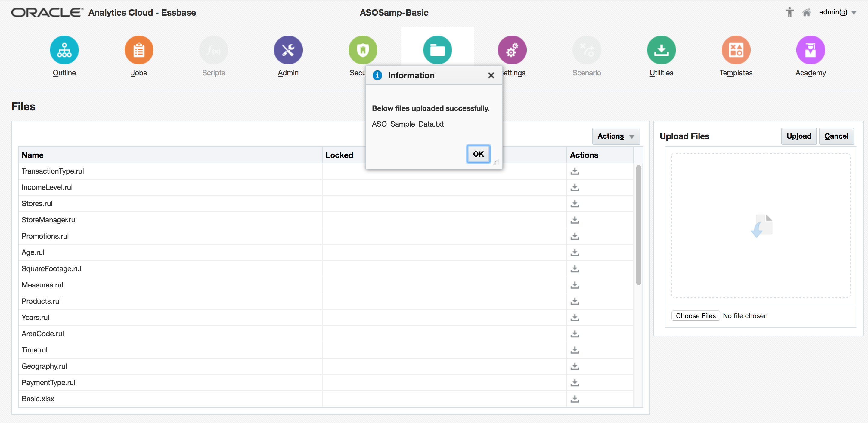Click the accessibility icon in header
The image size is (868, 423).
click(x=789, y=12)
